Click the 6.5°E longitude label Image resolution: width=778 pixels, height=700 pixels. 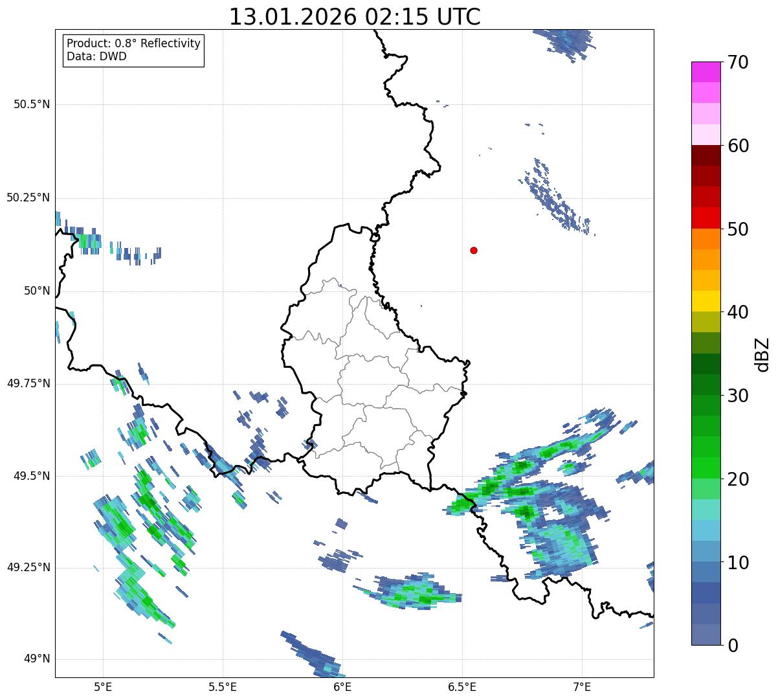tap(462, 686)
